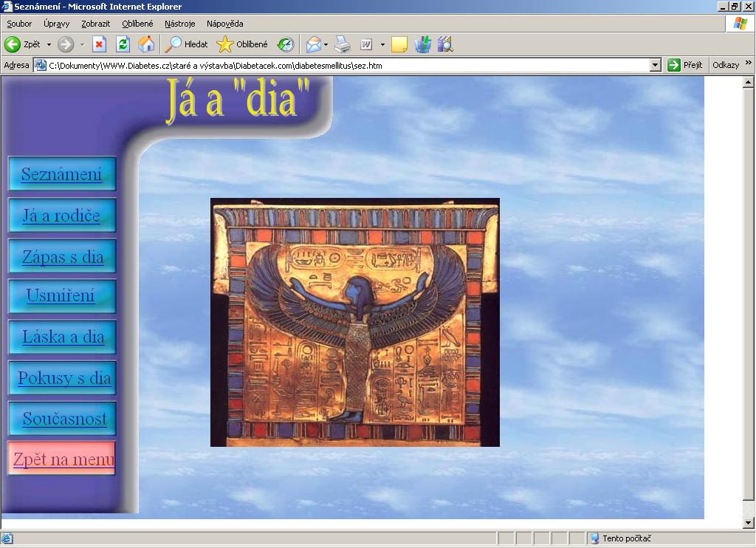The height and width of the screenshot is (548, 756).
Task: Click the yellow note Discuss icon
Action: [399, 44]
